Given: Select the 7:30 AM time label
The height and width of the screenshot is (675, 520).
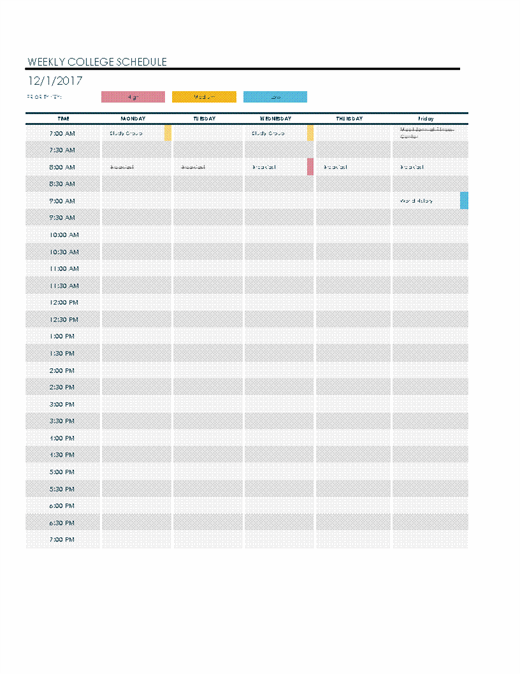Looking at the screenshot, I should click(x=62, y=150).
